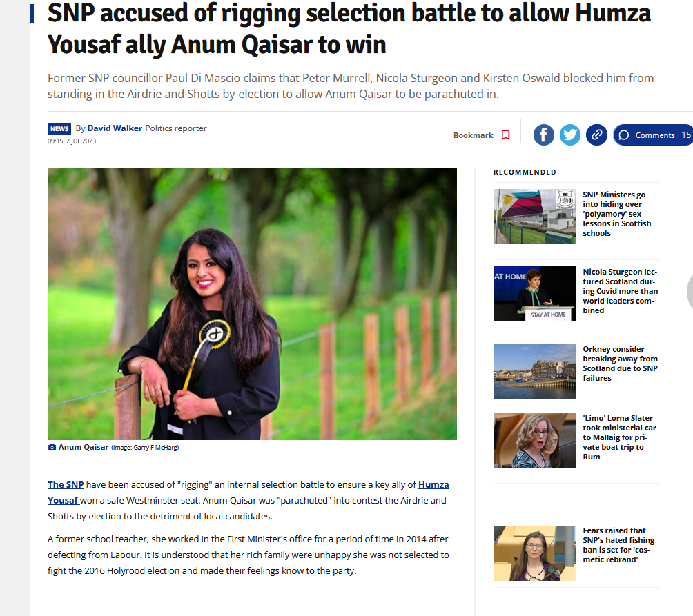
Task: Open author David Walker's profile
Action: [x=115, y=128]
